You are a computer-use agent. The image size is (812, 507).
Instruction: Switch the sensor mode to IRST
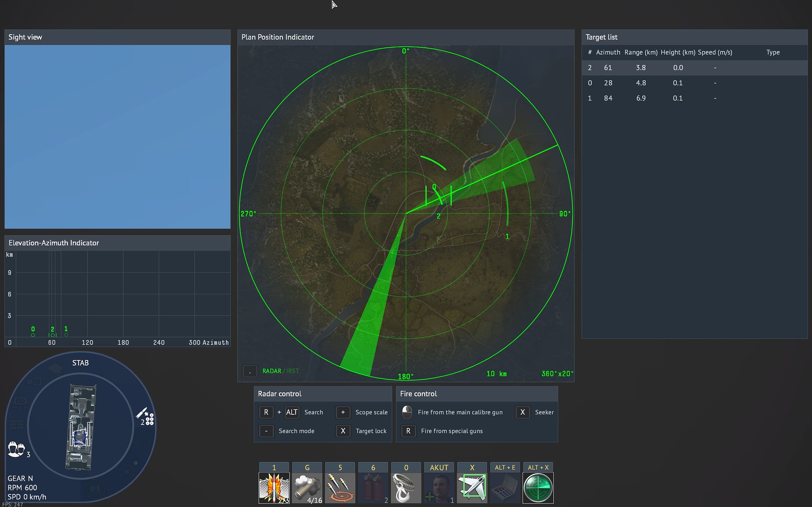pos(293,371)
